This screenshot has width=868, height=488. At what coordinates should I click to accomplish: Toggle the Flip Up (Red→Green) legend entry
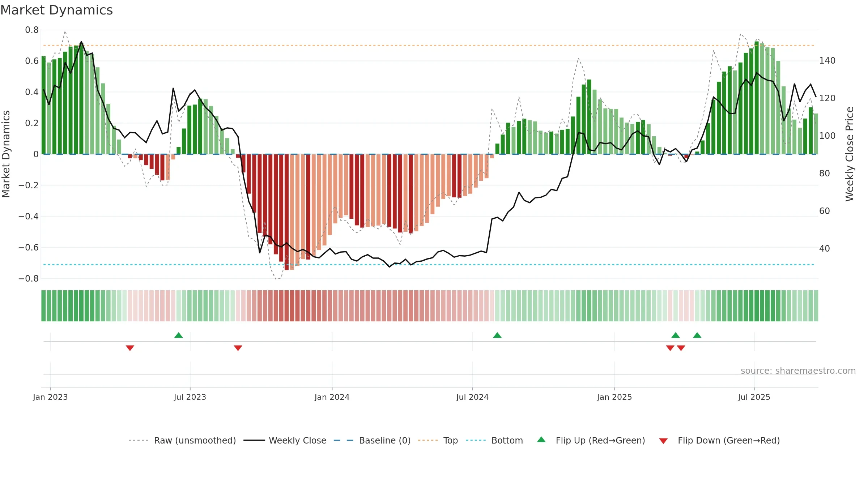[x=591, y=440]
